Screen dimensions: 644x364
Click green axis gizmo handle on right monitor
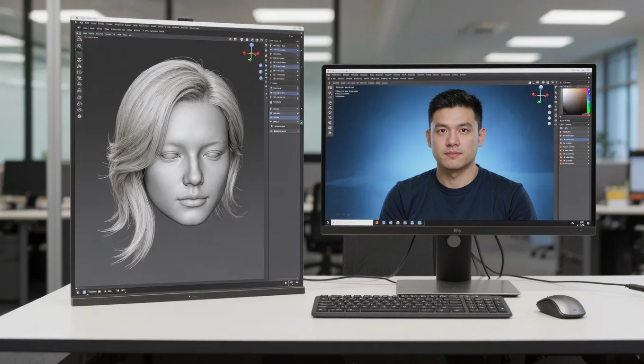click(x=539, y=101)
